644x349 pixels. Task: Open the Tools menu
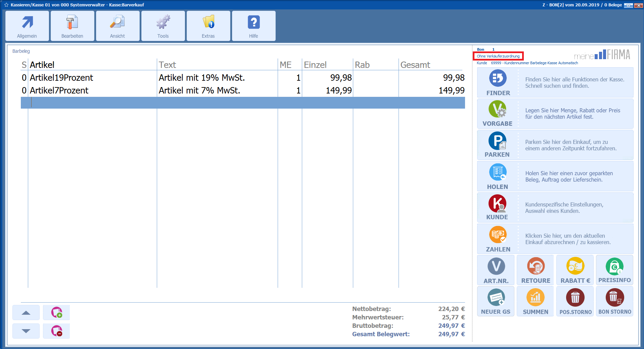[x=163, y=26]
